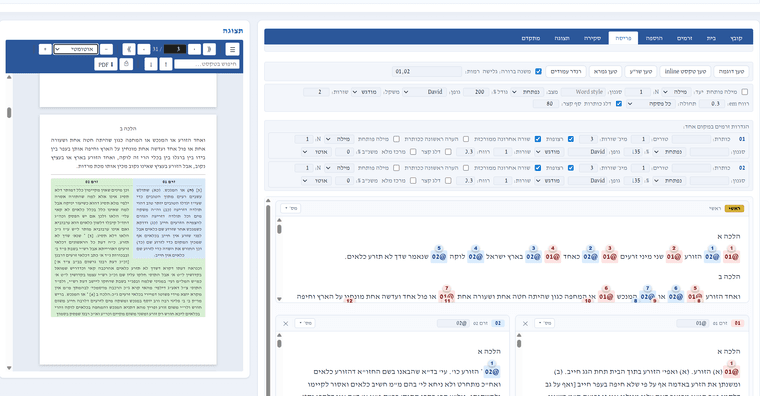
Task: Open the כל פסקה scope dropdown
Action: click(650, 104)
